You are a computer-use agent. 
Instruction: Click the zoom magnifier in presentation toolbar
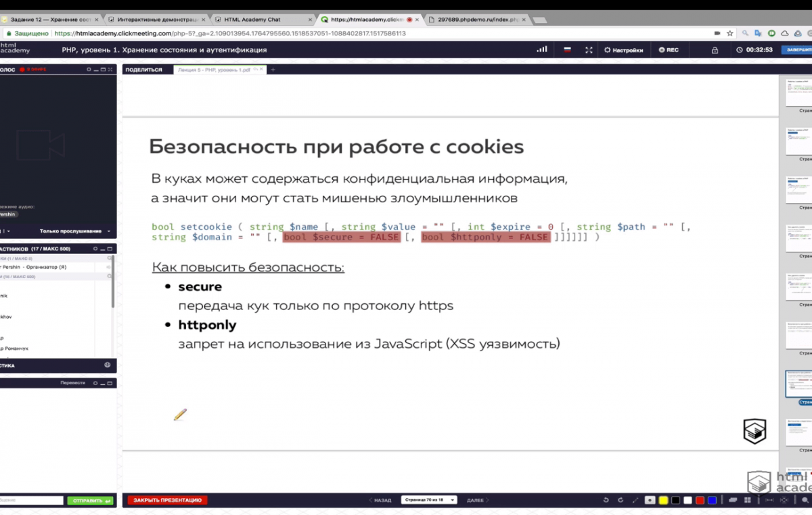(x=805, y=500)
